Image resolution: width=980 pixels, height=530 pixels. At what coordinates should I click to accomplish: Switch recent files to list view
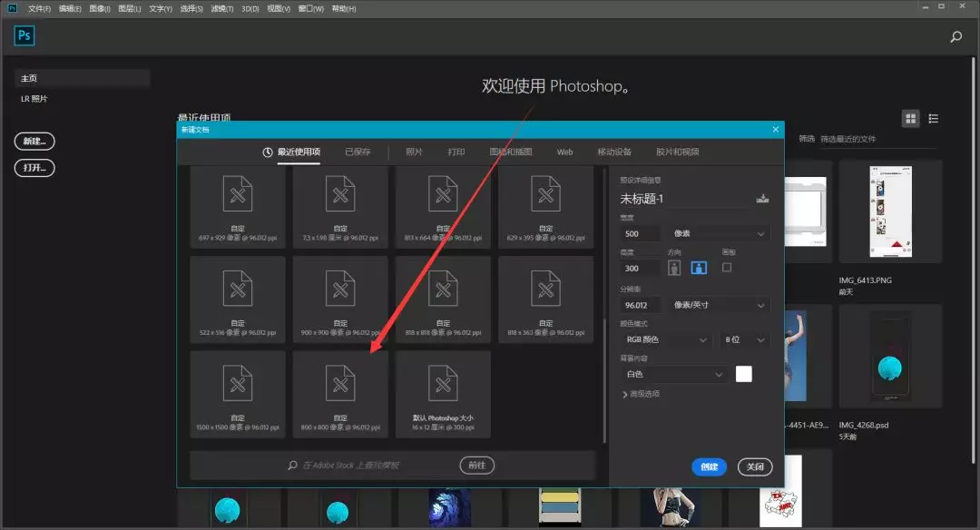click(x=934, y=119)
